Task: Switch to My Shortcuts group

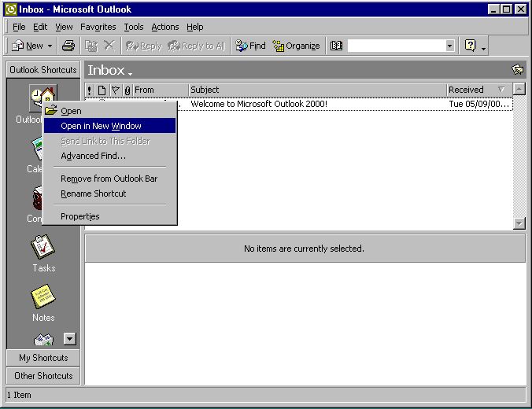Action: (x=43, y=358)
